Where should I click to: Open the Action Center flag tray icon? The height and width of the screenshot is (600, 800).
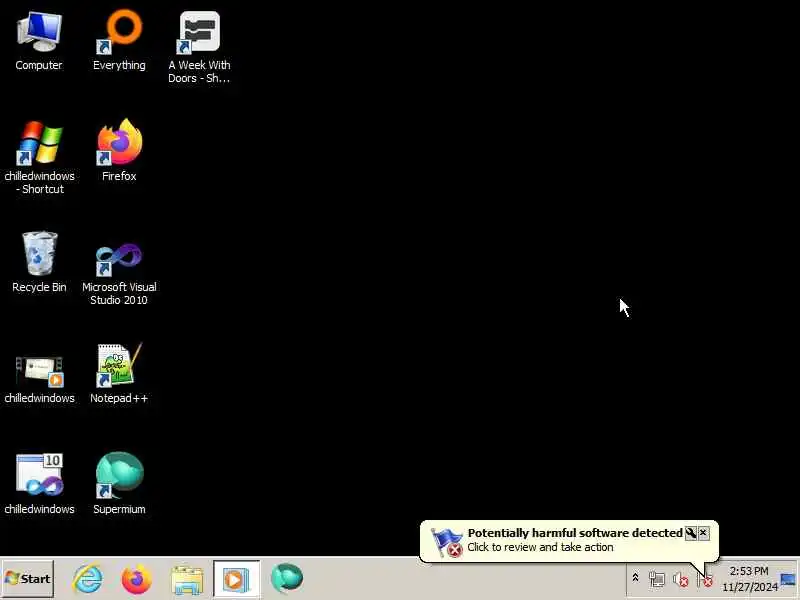click(x=705, y=580)
